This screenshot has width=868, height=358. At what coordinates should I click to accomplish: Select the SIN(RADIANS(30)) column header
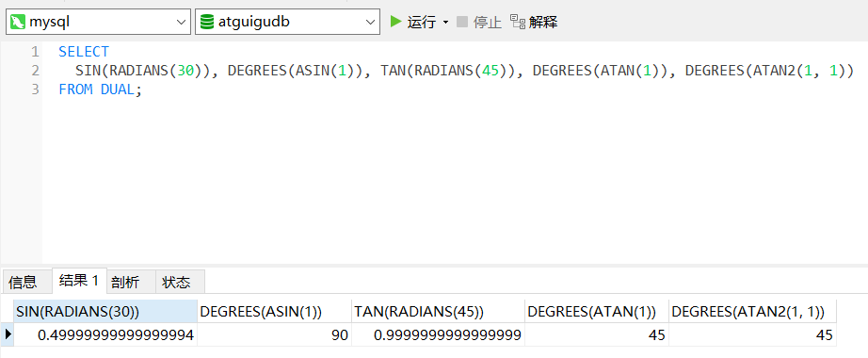point(105,312)
